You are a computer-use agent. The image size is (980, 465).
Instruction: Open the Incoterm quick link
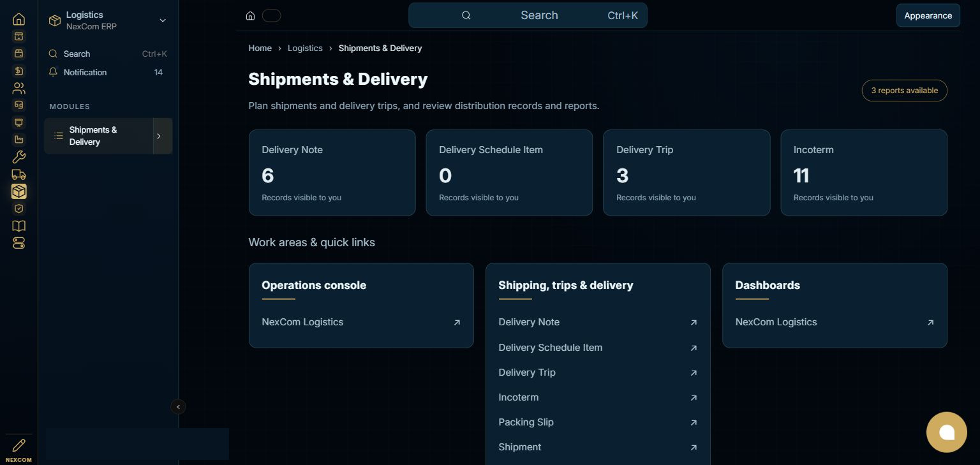tap(598, 397)
